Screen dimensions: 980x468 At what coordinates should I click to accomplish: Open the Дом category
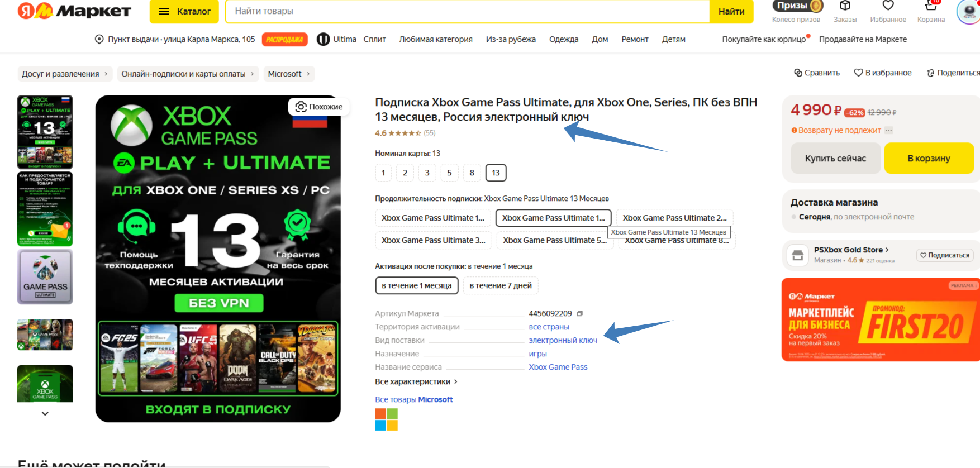(x=600, y=39)
